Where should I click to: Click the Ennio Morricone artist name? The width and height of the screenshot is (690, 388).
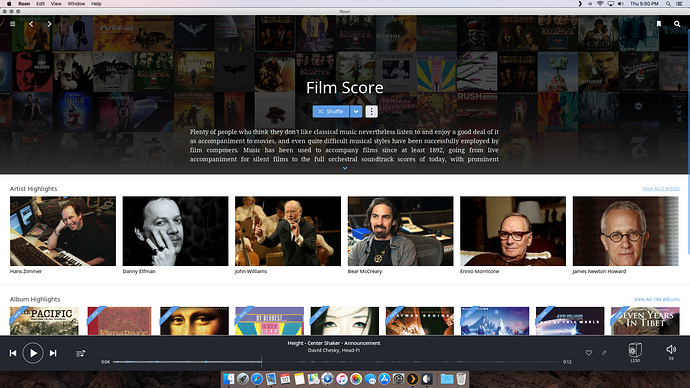click(480, 271)
